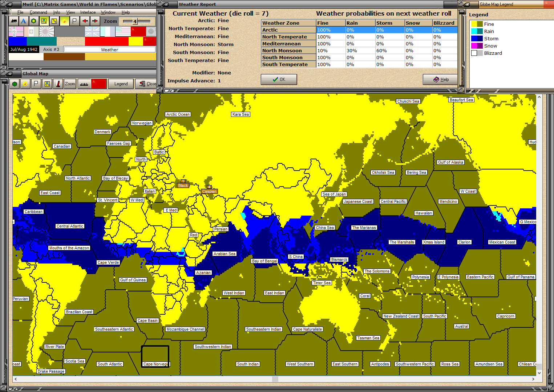Select the Soviet flag in flags row

(x=138, y=32)
